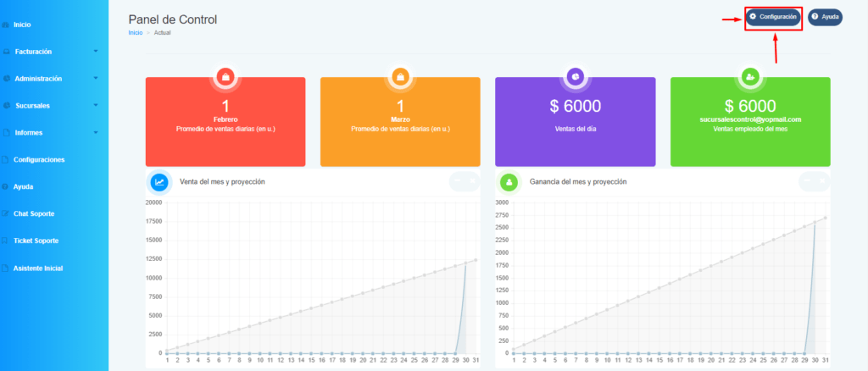Expand the Administración submenu arrow

tap(96, 79)
